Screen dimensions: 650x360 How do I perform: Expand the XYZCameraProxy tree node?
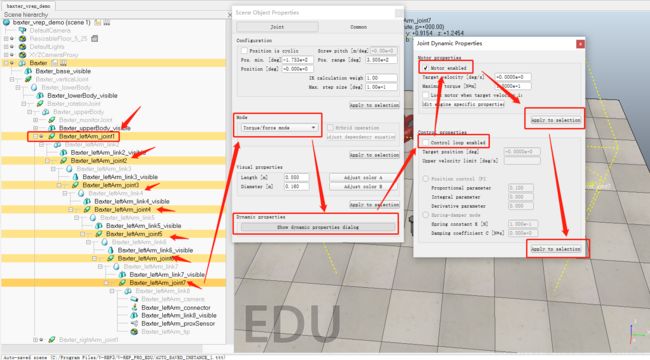click(6, 55)
